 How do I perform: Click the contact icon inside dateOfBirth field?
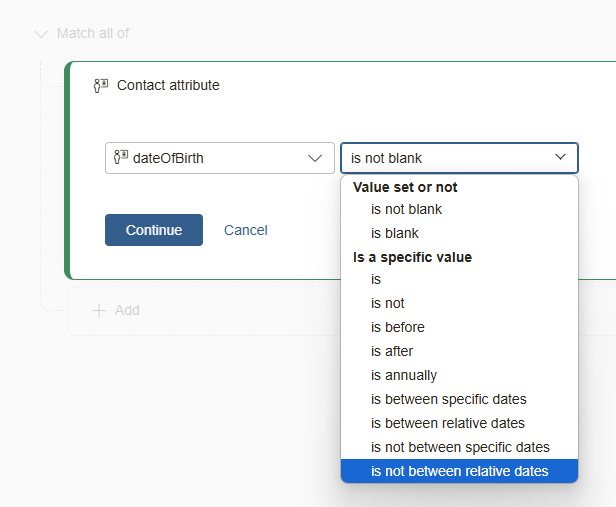121,157
